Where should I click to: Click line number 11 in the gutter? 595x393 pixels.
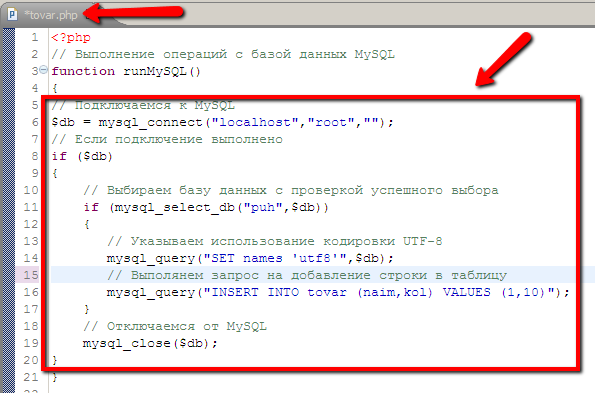tap(31, 207)
